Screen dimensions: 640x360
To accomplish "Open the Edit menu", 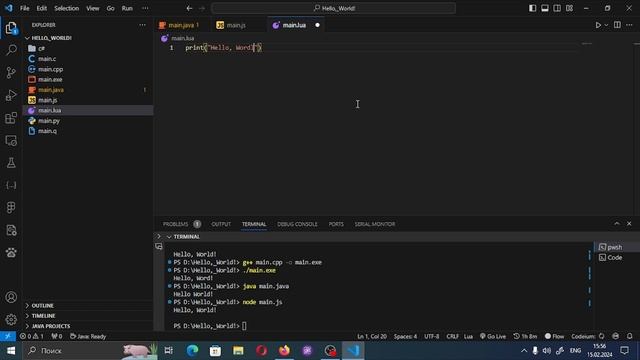I will pyautogui.click(x=42, y=8).
